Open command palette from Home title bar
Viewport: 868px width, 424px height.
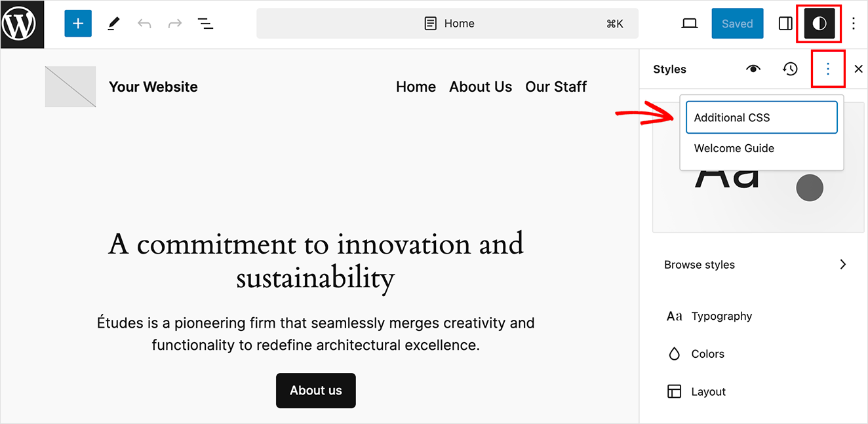tap(448, 23)
